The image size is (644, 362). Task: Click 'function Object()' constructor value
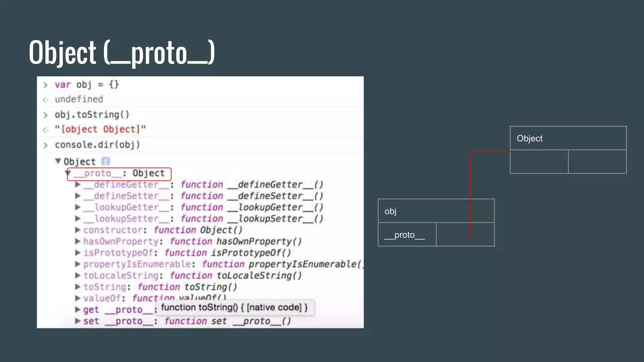point(198,230)
